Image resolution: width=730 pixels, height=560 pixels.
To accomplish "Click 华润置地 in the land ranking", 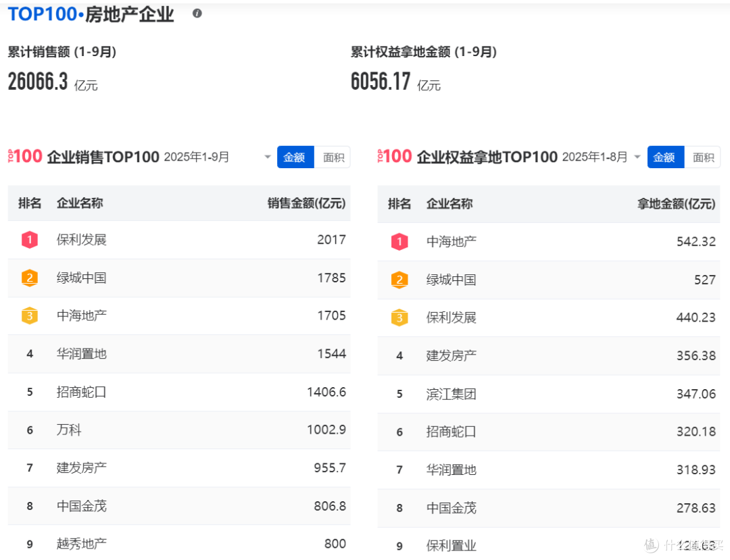I will click(x=451, y=469).
